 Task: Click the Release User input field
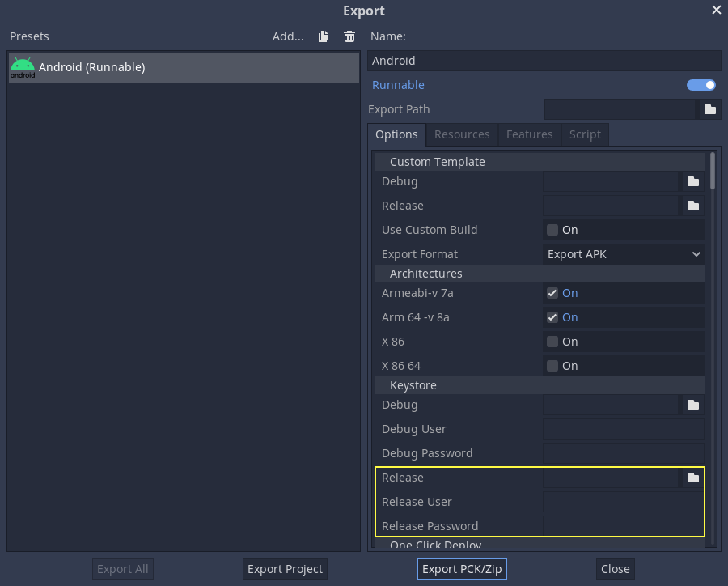[622, 502]
